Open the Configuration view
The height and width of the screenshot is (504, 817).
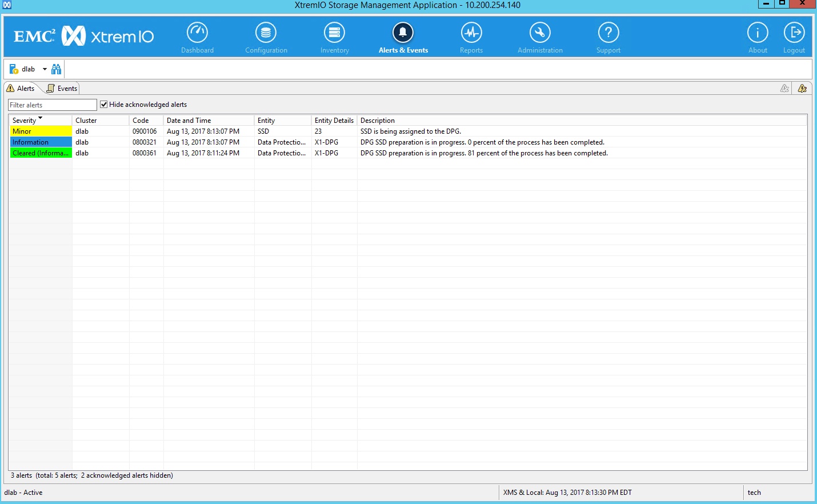point(265,36)
